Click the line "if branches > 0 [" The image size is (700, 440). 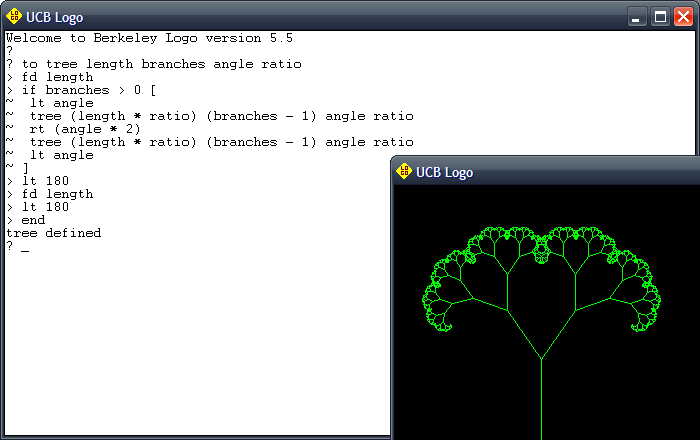point(89,90)
